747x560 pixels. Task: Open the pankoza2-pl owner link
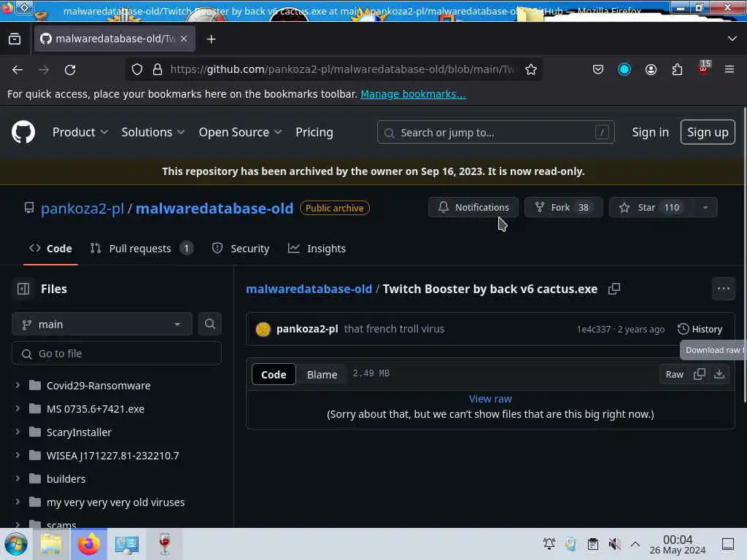click(82, 209)
